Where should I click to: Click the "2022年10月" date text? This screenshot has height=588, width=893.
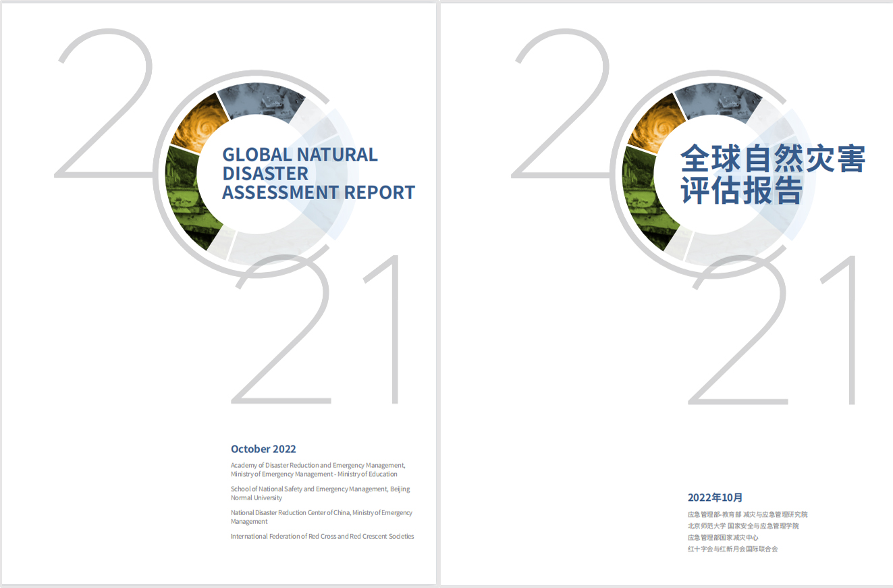(x=715, y=498)
